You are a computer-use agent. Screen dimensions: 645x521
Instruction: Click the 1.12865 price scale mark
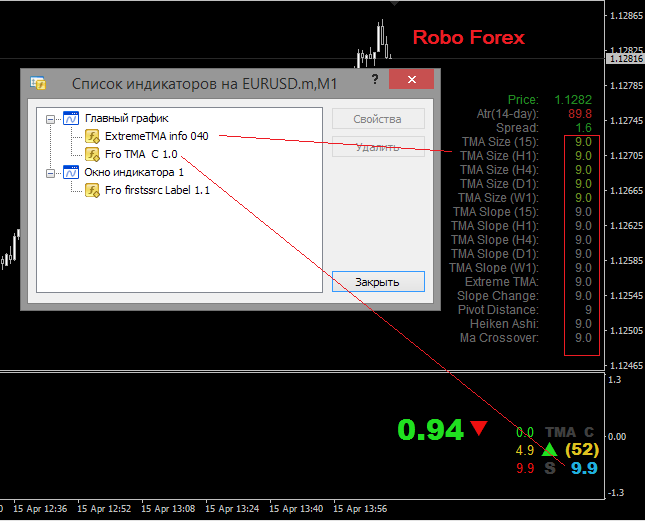tap(626, 16)
